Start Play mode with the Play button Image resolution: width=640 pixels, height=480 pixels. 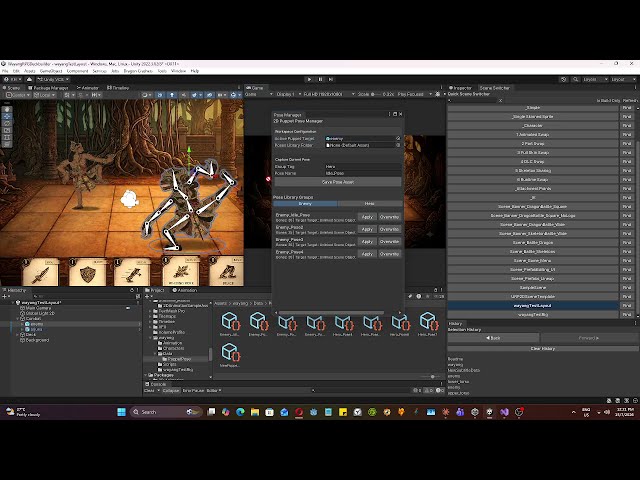pyautogui.click(x=309, y=79)
